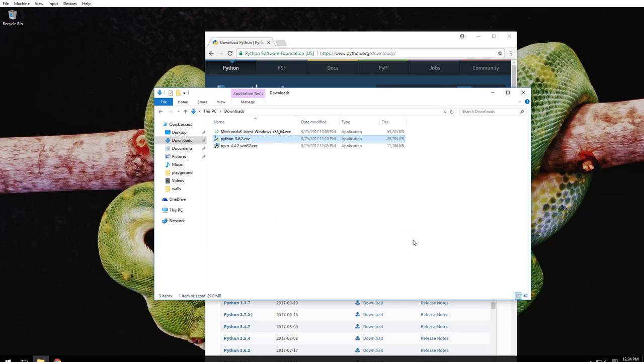Expand the address bar history dropdown
The height and width of the screenshot is (362, 644).
[445, 112]
